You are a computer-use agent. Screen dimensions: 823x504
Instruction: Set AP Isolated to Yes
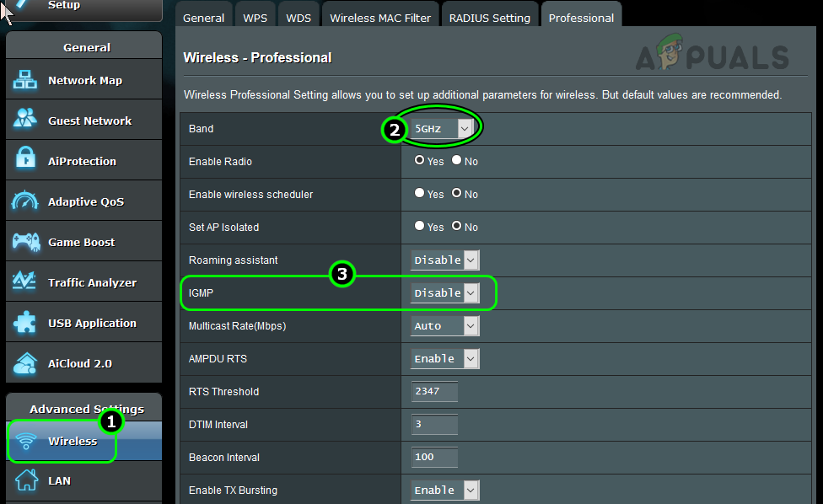[x=419, y=226]
